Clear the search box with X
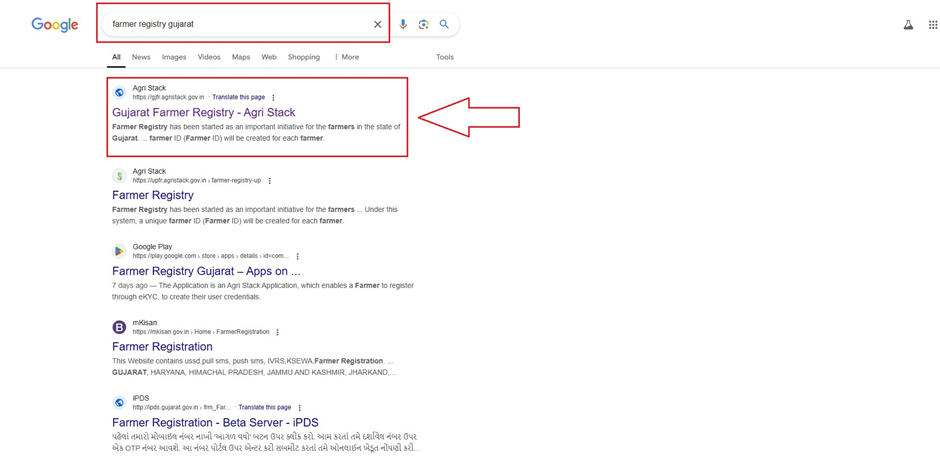Image resolution: width=940 pixels, height=458 pixels. [x=378, y=25]
